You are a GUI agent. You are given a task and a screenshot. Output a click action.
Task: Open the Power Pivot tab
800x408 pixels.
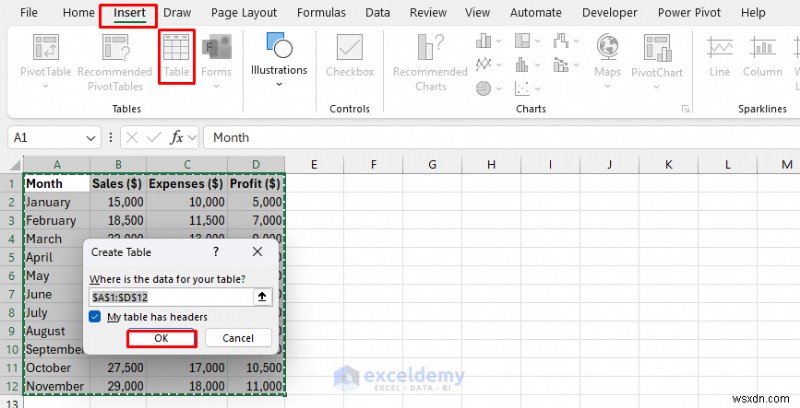689,13
